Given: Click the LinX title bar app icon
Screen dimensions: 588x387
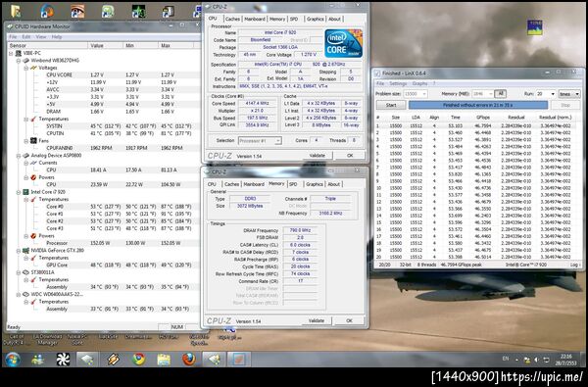Looking at the screenshot, I should [377, 73].
